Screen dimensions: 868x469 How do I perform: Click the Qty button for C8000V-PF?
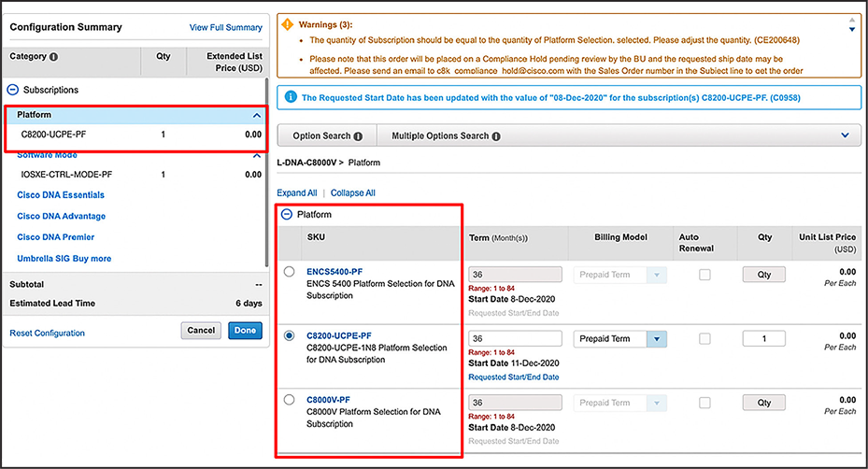pyautogui.click(x=764, y=403)
